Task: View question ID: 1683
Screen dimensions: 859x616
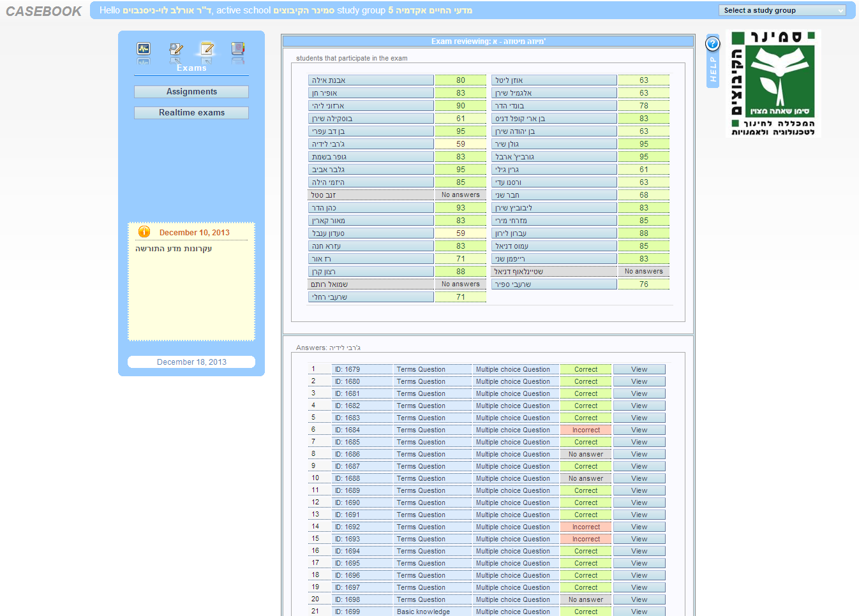Action: [x=639, y=418]
